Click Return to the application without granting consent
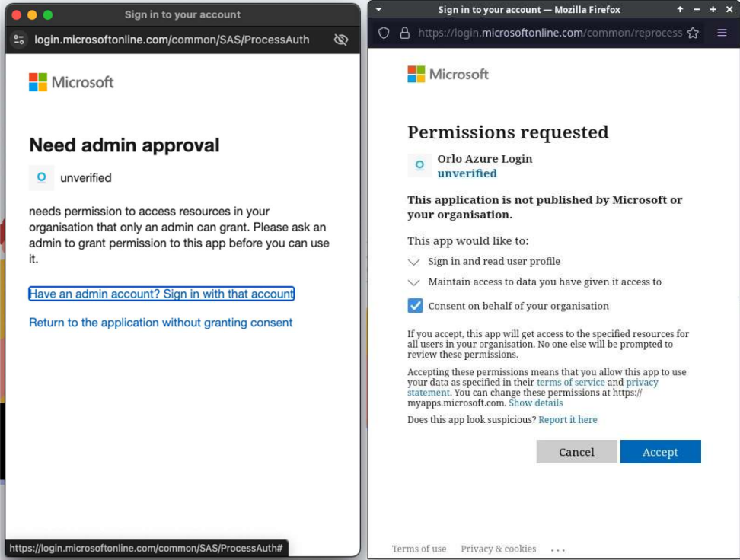This screenshot has height=560, width=740. click(161, 323)
